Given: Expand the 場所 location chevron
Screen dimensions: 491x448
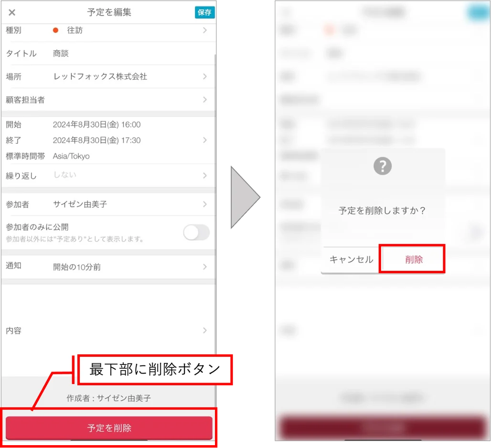Looking at the screenshot, I should click(205, 76).
